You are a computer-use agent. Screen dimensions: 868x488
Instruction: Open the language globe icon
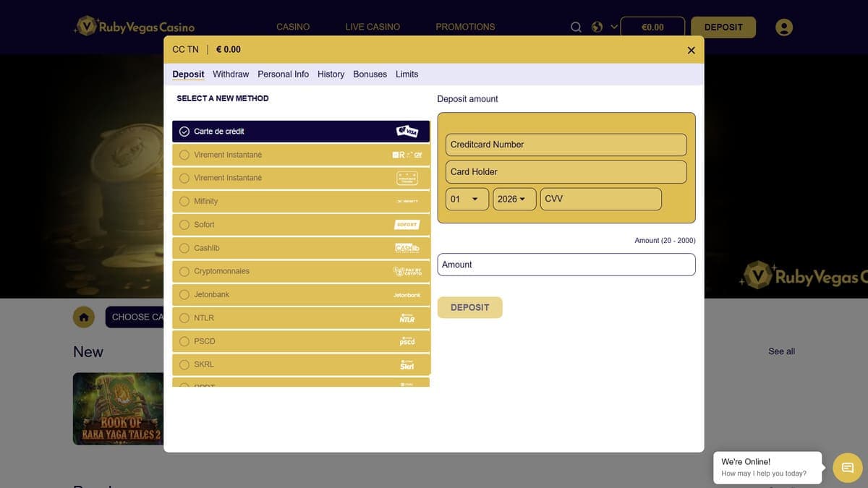(597, 27)
